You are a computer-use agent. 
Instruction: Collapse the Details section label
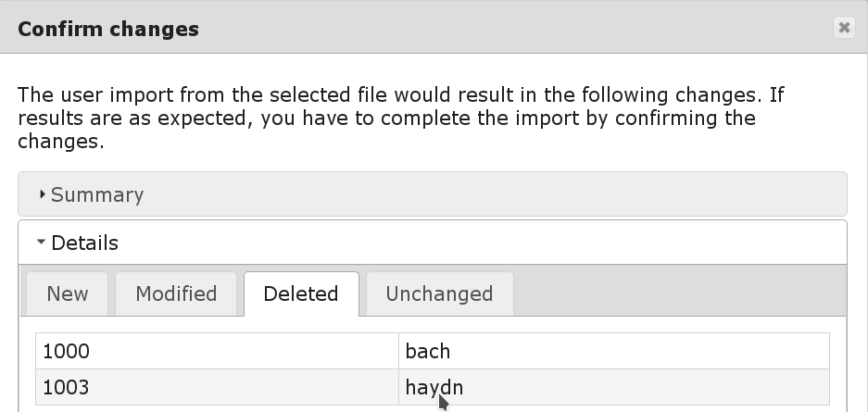coord(84,243)
